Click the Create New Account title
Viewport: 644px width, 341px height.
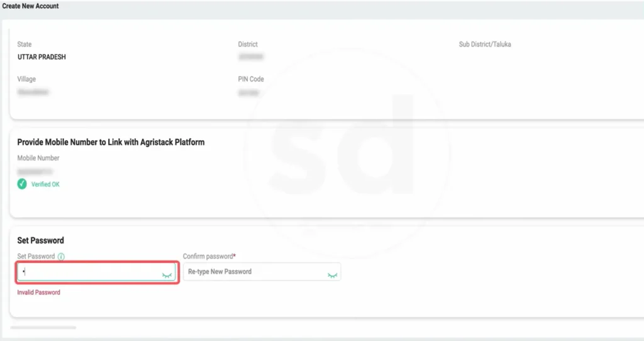[30, 6]
